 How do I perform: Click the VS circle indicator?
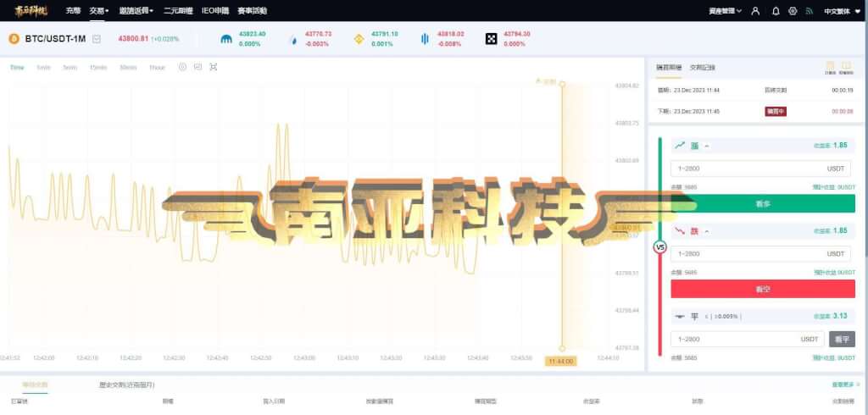click(659, 246)
